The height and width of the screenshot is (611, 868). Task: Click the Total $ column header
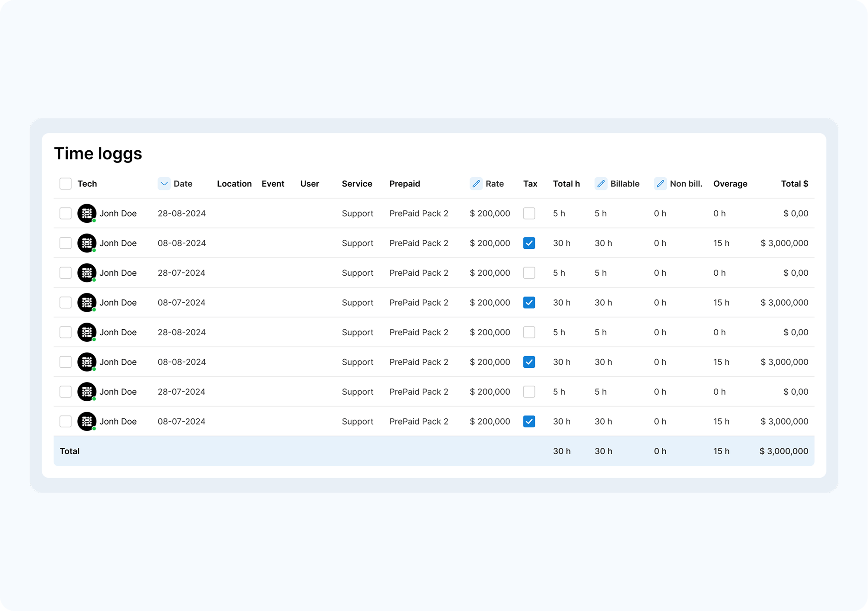tap(795, 184)
